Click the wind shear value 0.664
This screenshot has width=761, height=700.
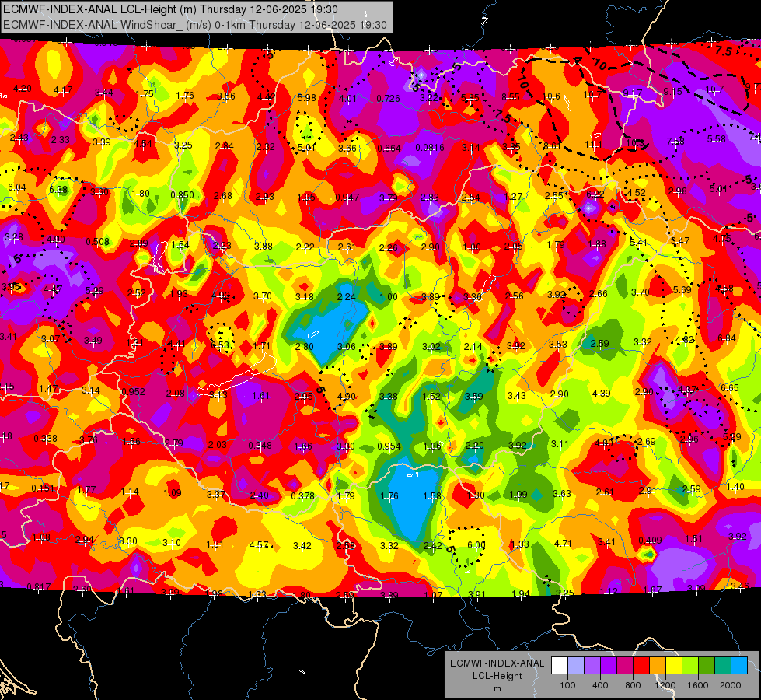coord(389,148)
